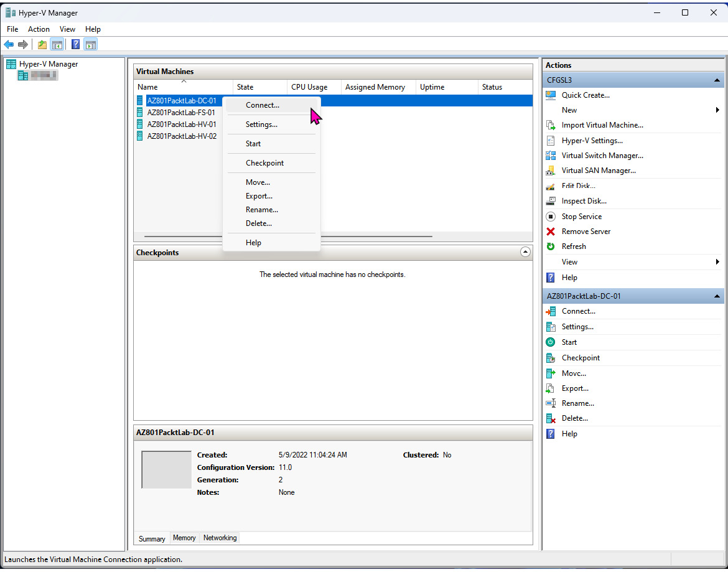
Task: Click the Forward arrow toolbar icon
Action: click(x=23, y=45)
